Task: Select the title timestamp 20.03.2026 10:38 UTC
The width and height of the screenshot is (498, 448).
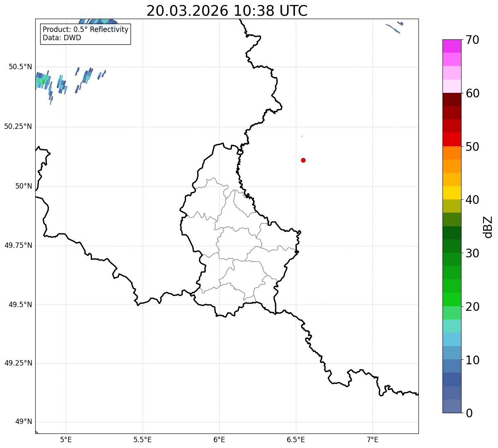Action: pos(227,11)
